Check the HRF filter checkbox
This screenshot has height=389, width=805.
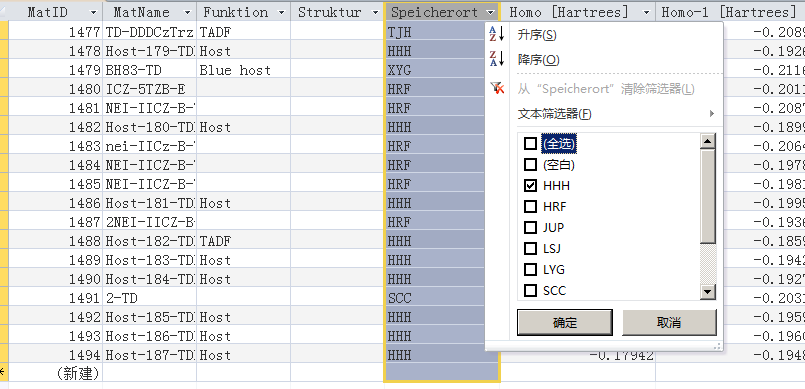[530, 206]
